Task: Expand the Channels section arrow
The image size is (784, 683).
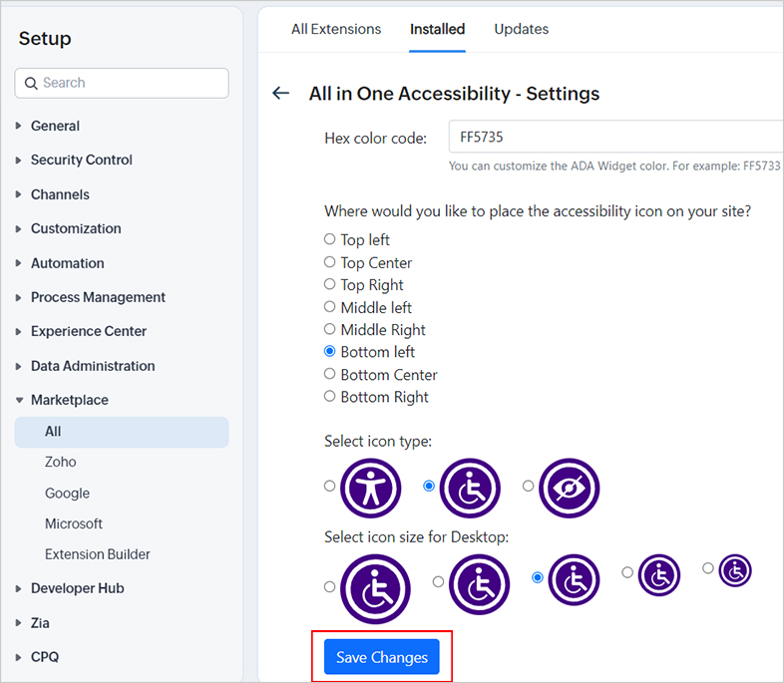Action: coord(19,194)
